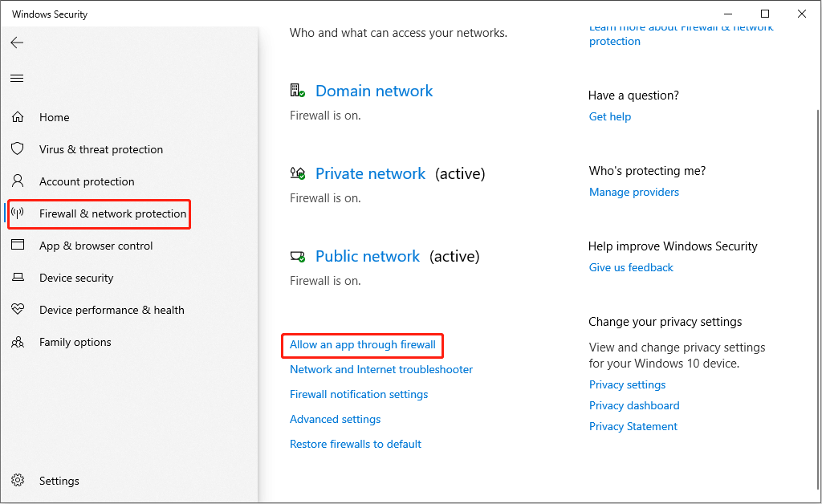Click the Public network globe icon

[x=297, y=256]
